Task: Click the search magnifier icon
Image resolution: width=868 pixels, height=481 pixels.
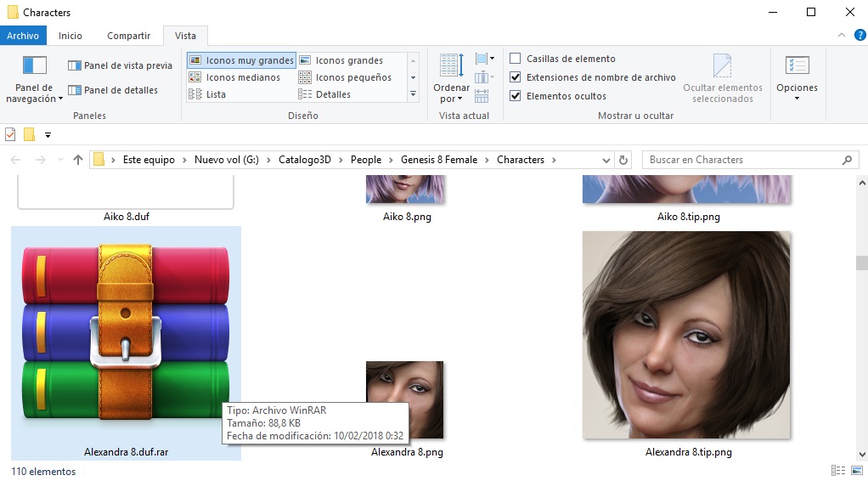Action: pos(847,160)
